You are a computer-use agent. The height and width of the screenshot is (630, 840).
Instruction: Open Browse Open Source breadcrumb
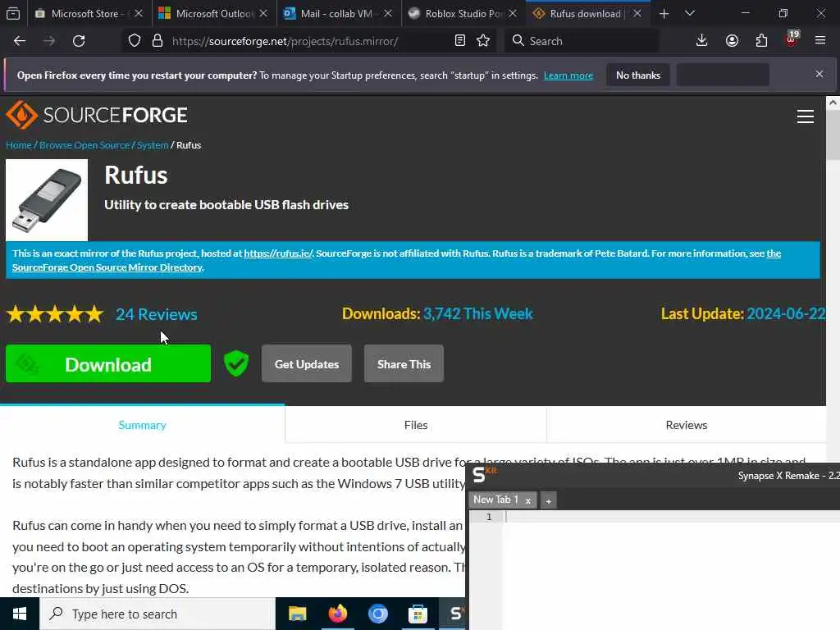tap(84, 145)
